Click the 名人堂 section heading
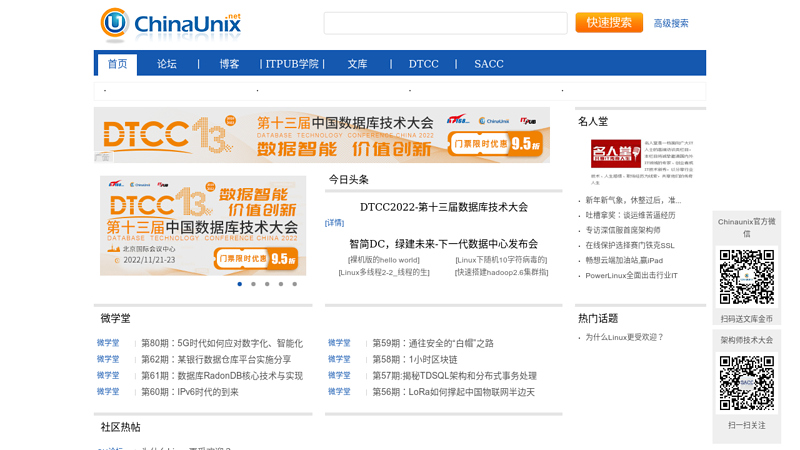Viewport: 800px width, 450px height. point(593,121)
